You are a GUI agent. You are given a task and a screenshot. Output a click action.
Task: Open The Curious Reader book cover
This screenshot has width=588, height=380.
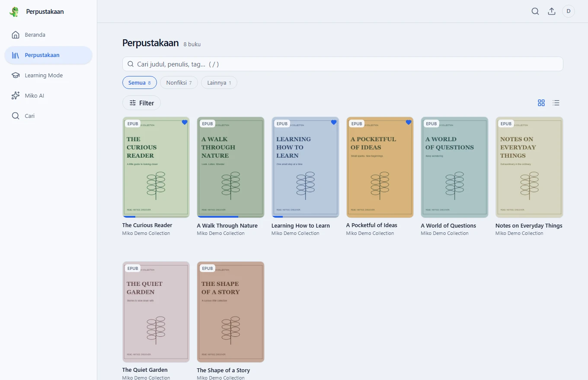click(x=156, y=167)
